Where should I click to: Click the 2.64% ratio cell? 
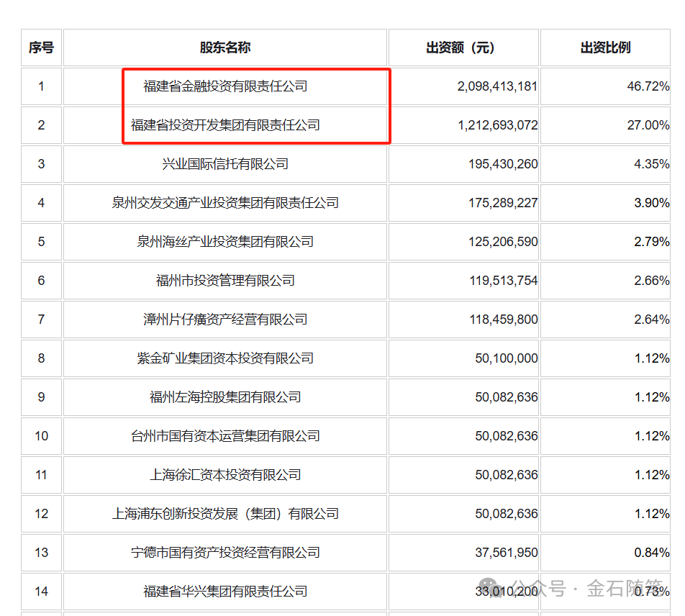pos(605,320)
